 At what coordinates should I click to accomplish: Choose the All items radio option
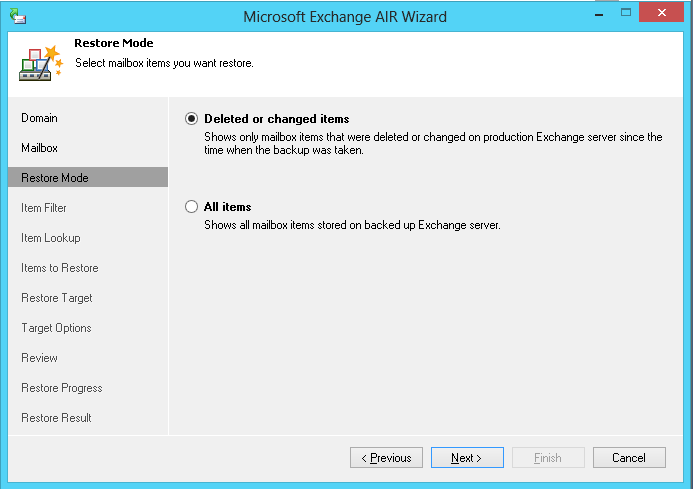(191, 206)
